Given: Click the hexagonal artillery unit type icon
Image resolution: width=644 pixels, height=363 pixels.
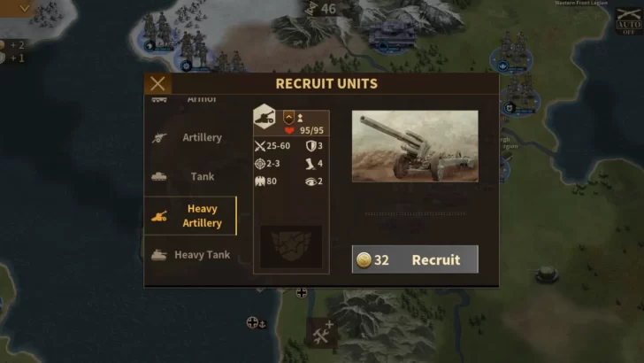Looking at the screenshot, I should coord(264,117).
